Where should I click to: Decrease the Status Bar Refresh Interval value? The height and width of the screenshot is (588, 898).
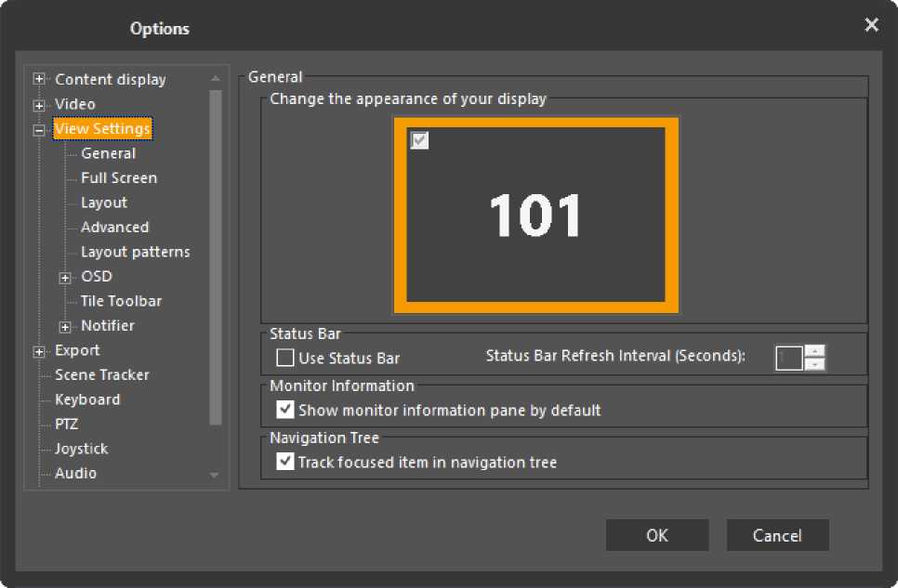tap(815, 364)
